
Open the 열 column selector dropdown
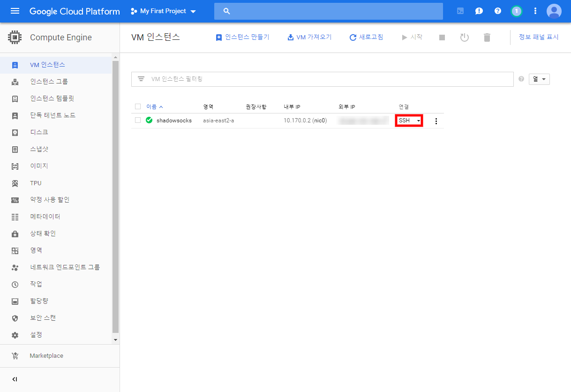click(x=539, y=79)
